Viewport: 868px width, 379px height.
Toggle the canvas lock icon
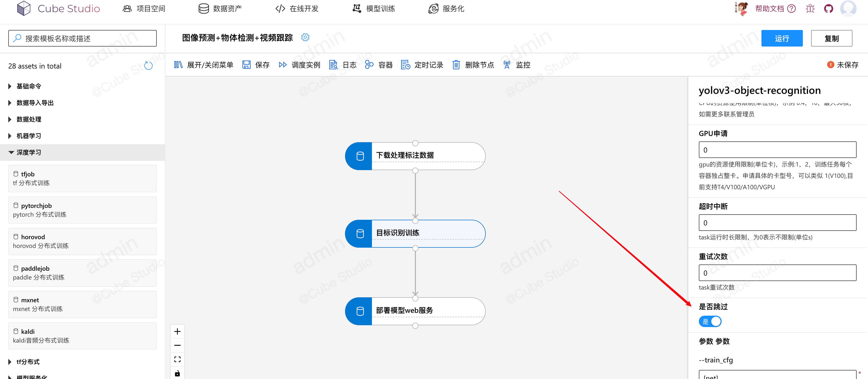[x=177, y=373]
